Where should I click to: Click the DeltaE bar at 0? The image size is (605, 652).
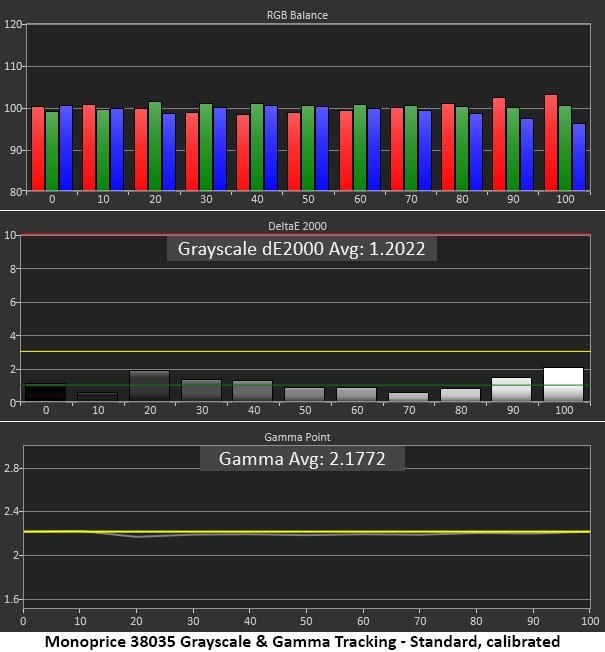(x=45, y=393)
